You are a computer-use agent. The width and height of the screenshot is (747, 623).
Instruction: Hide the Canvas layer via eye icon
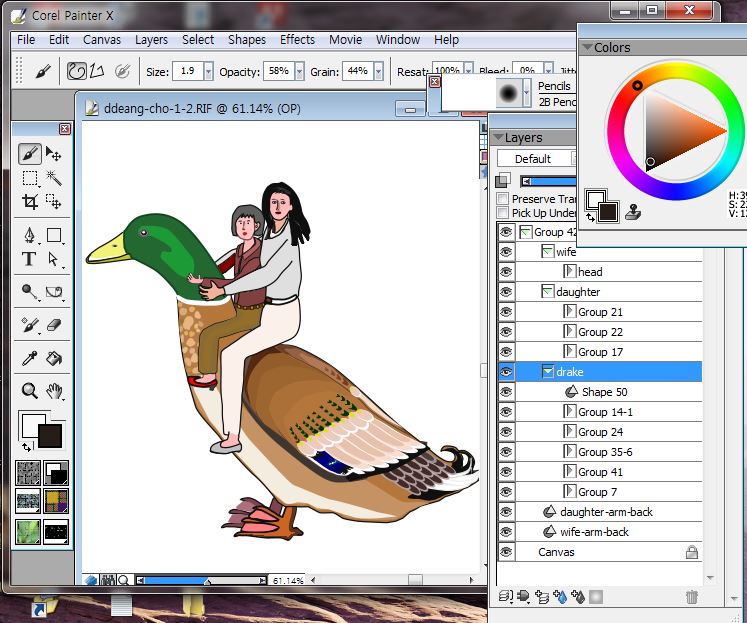[x=506, y=552]
